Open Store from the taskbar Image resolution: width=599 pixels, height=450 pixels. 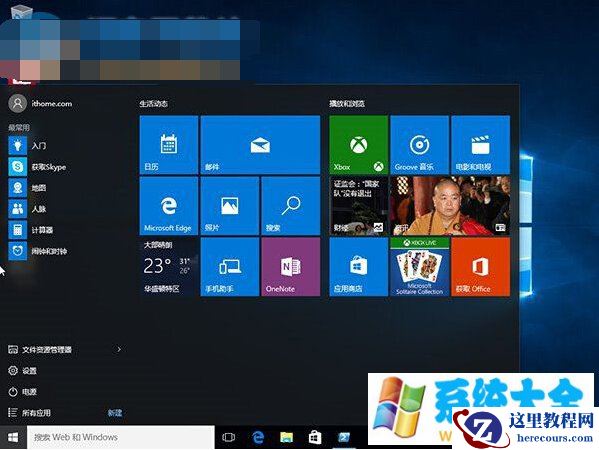pos(315,437)
